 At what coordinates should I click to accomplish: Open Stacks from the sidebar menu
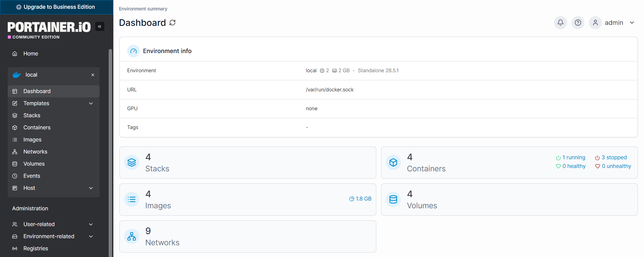[x=54, y=116]
